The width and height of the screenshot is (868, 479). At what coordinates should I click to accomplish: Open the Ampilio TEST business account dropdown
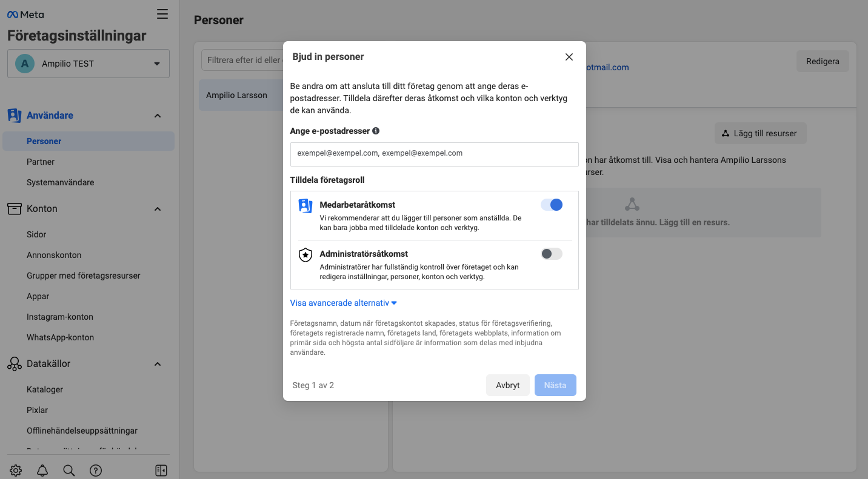tap(88, 64)
